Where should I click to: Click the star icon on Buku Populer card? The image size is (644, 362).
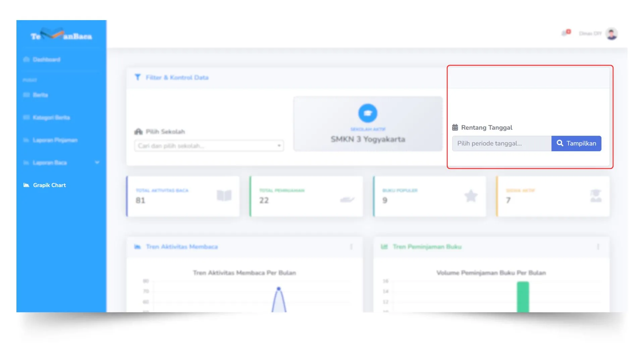(471, 196)
